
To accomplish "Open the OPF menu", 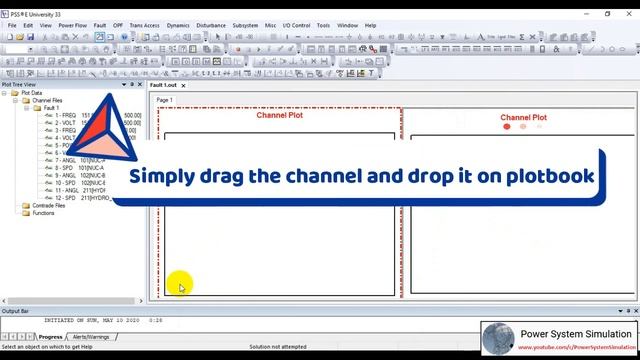I will 118,25.
